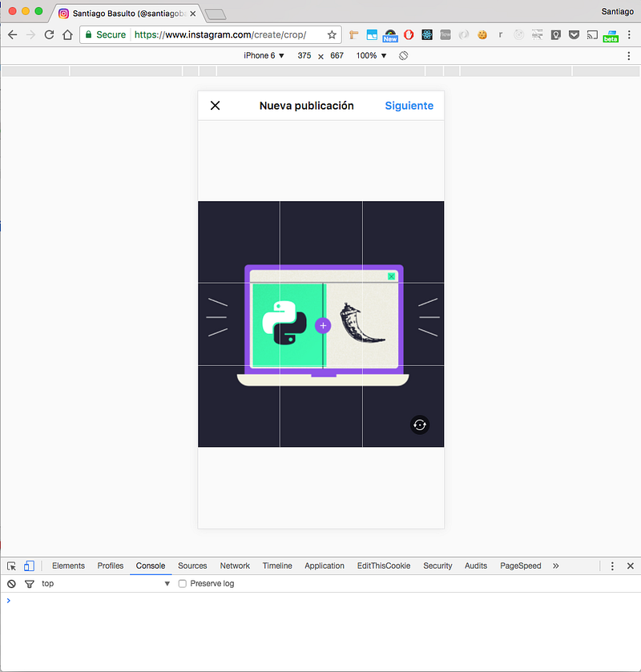Toggle device toolbar icon in DevTools
Screen dimensions: 641x672
click(29, 565)
